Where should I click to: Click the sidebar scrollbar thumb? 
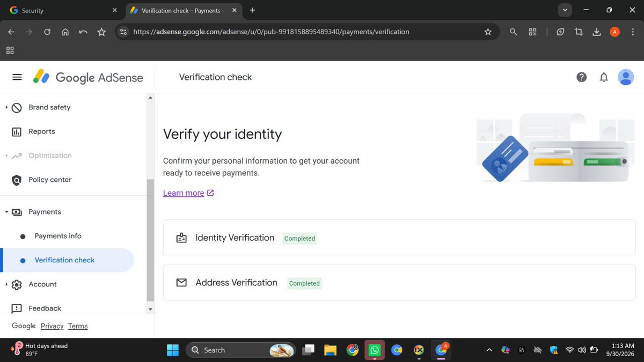tap(150, 240)
